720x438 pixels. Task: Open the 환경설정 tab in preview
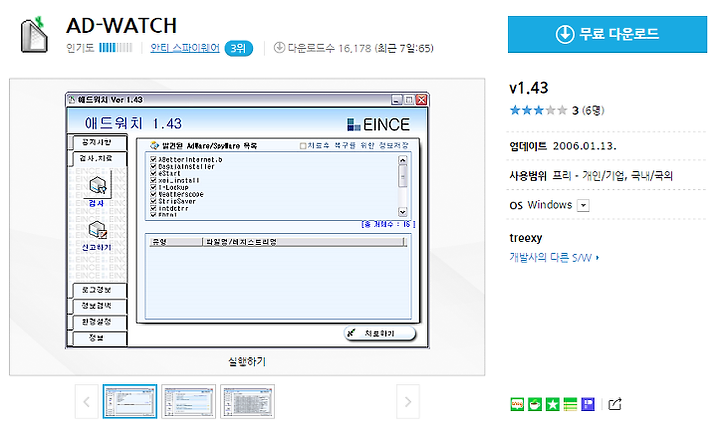[99, 322]
